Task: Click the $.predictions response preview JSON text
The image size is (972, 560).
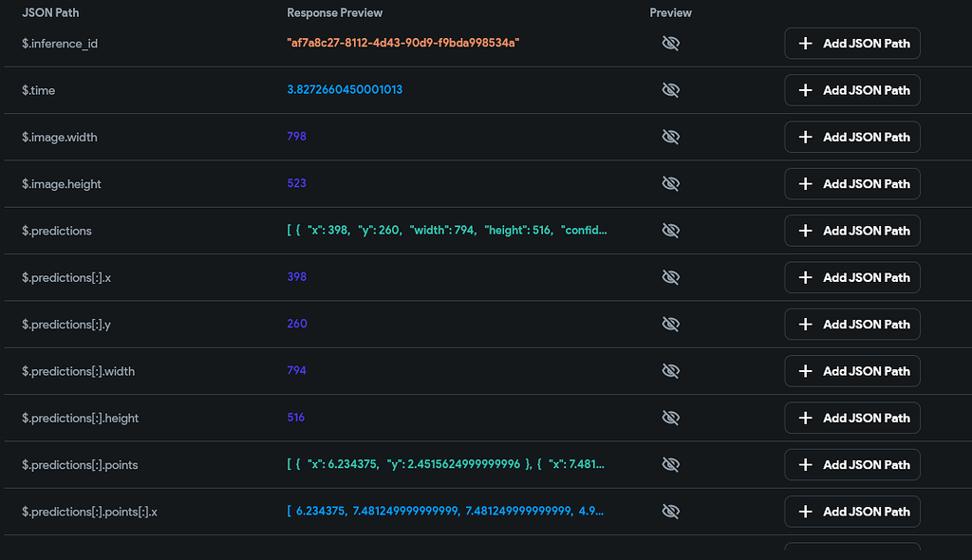Action: click(447, 230)
